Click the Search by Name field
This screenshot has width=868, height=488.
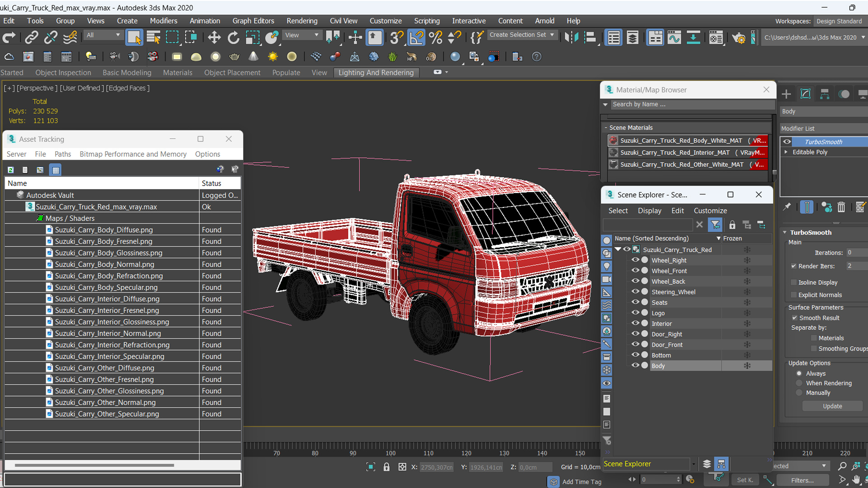[x=692, y=104]
